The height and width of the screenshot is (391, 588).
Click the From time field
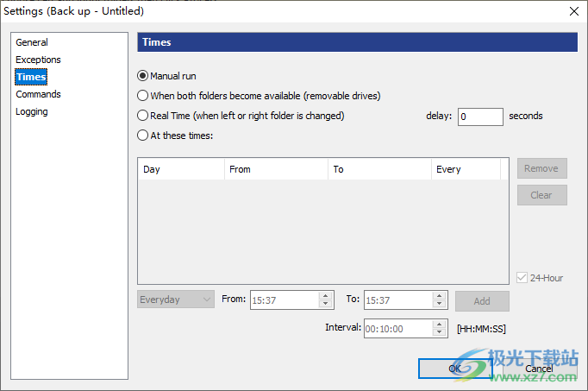(284, 300)
